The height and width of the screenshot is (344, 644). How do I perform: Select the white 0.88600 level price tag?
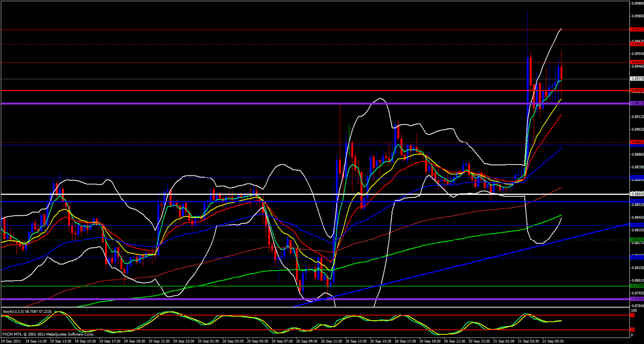637,194
